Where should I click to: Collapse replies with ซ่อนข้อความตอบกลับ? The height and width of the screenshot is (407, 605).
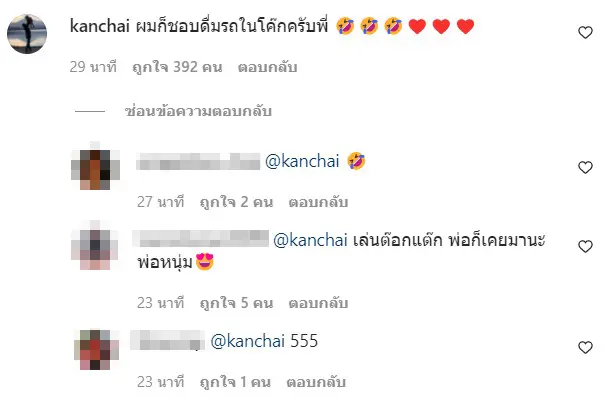[x=198, y=111]
